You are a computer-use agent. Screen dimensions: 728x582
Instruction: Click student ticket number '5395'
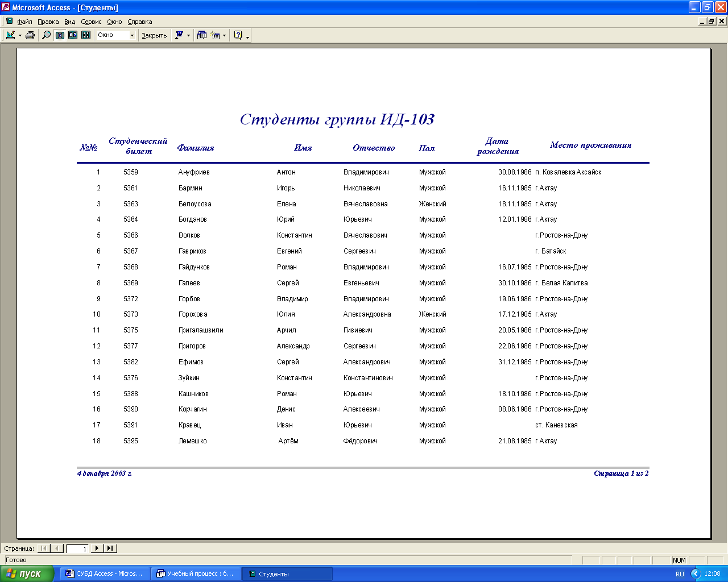pyautogui.click(x=131, y=441)
